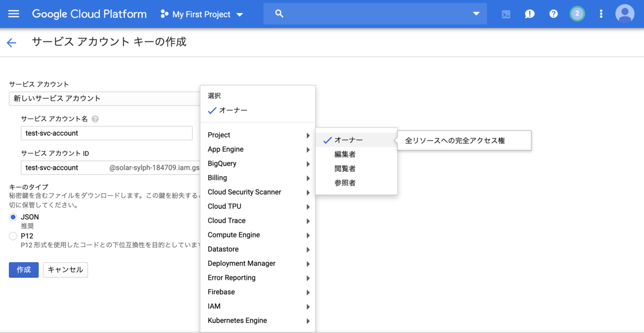This screenshot has width=644, height=333.
Task: Click the 作成 button
Action: (x=24, y=270)
